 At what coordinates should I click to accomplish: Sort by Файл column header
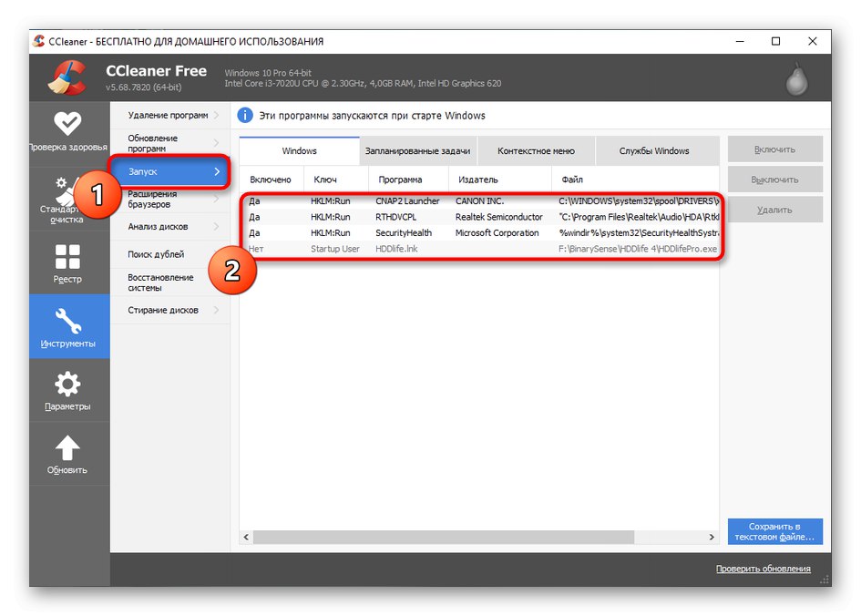(x=635, y=180)
